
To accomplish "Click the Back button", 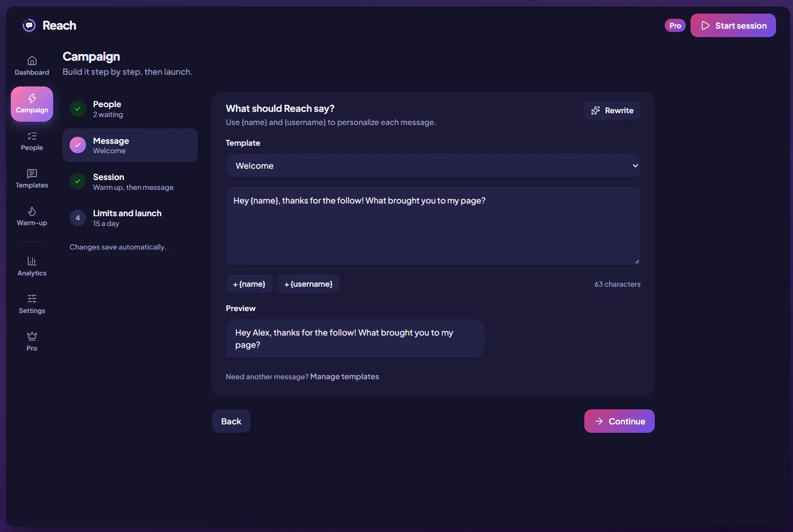I will tap(231, 421).
